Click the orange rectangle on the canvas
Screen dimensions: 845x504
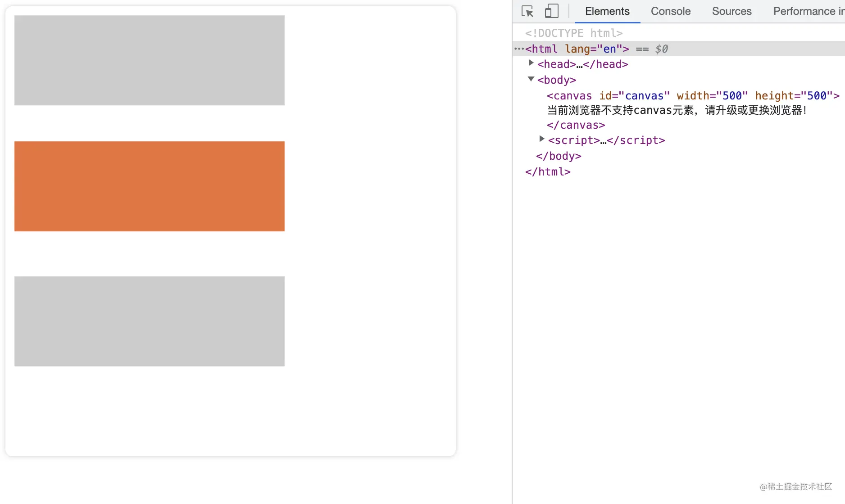[x=150, y=186]
